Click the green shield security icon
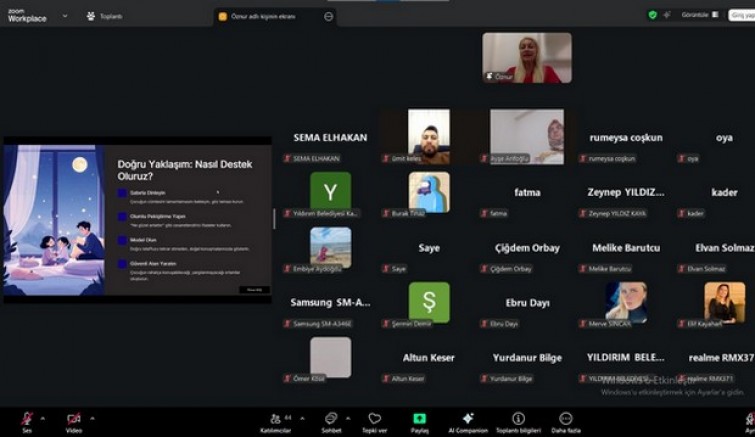This screenshot has width=755, height=437. click(653, 15)
